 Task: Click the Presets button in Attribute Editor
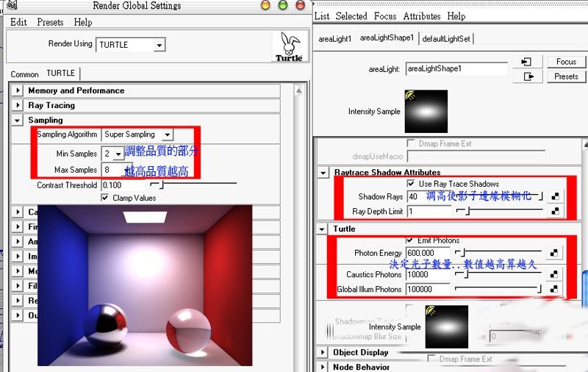pyautogui.click(x=566, y=76)
